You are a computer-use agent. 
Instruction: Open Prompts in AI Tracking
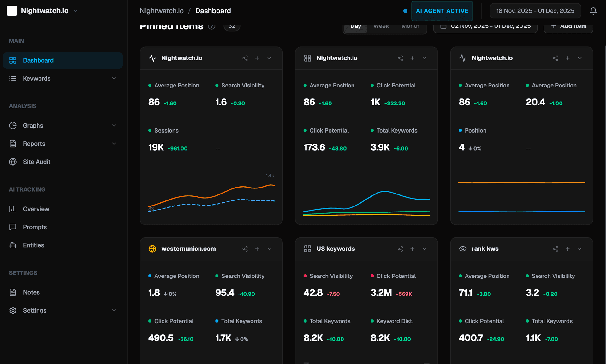63,227
